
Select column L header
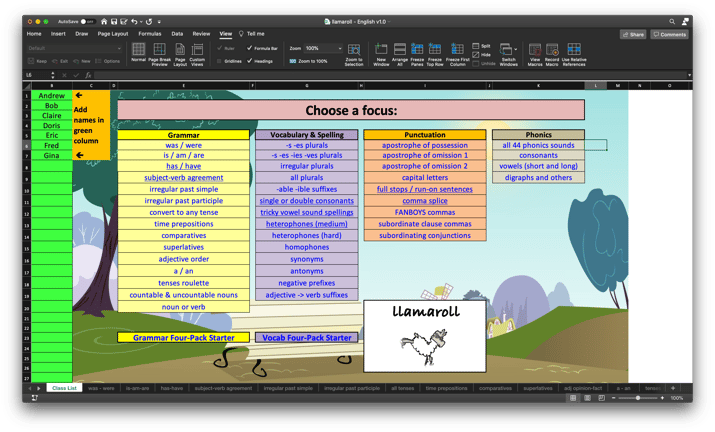point(596,85)
